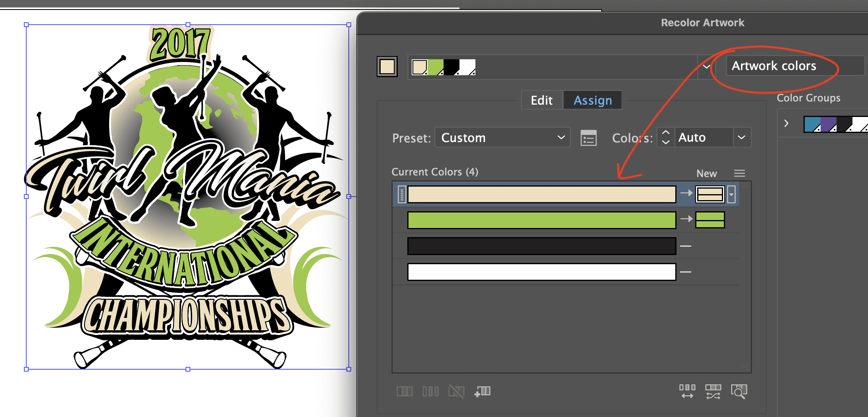Click the beige row drag handle
Image resolution: width=868 pixels, height=417 pixels.
402,195
